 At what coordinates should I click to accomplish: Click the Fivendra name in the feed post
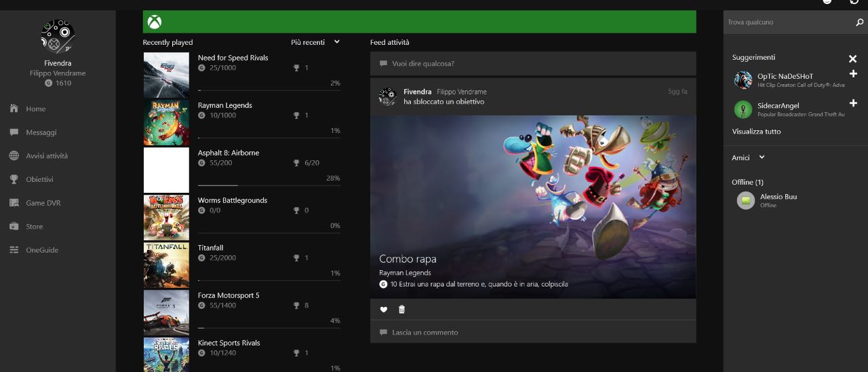(417, 92)
